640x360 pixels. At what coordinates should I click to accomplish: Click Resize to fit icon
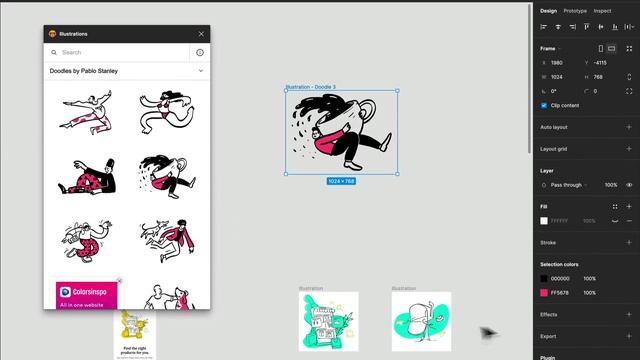click(629, 49)
